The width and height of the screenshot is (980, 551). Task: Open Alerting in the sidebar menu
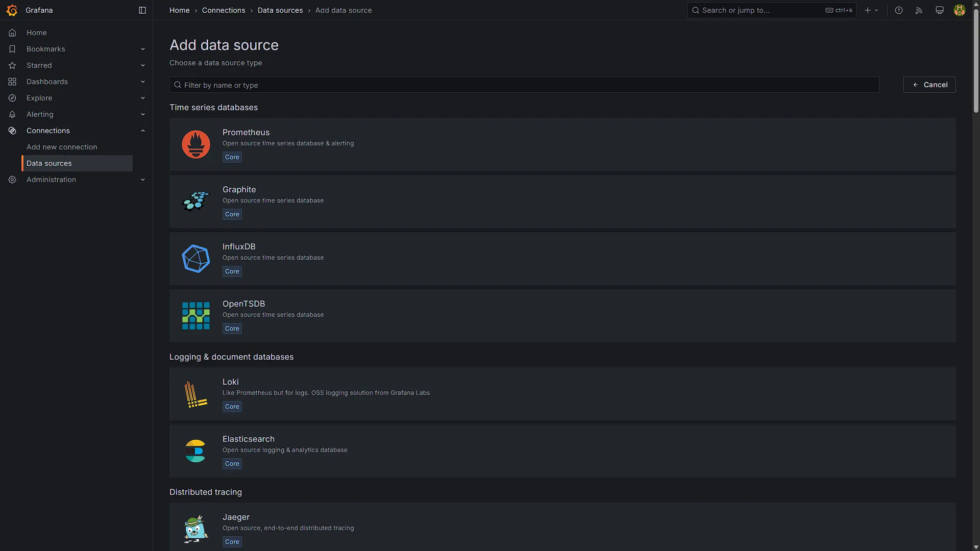40,114
